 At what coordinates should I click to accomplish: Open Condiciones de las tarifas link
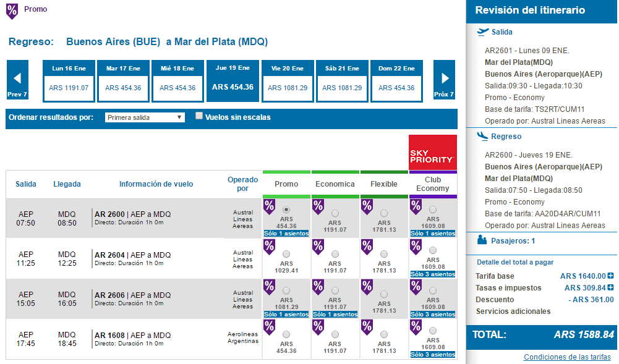pyautogui.click(x=567, y=357)
